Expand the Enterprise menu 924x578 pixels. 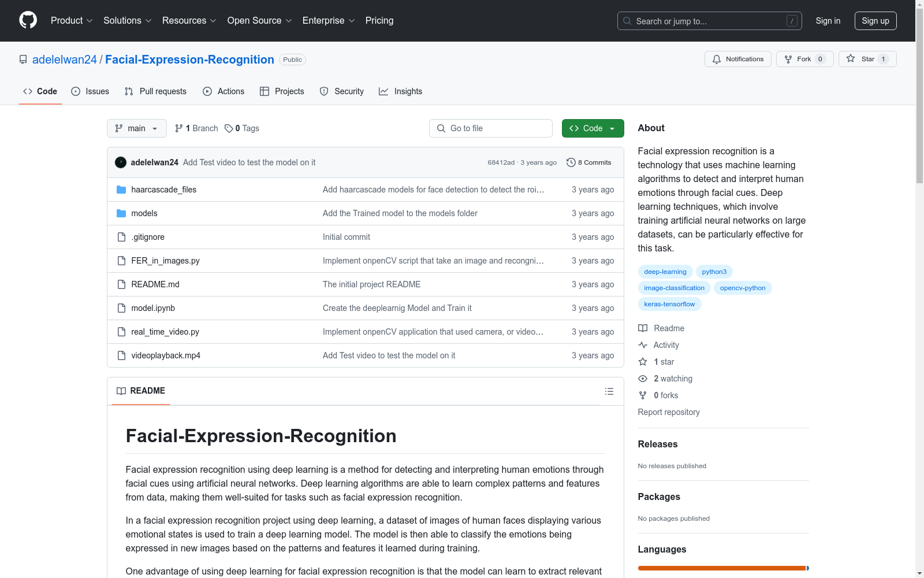[x=329, y=21]
